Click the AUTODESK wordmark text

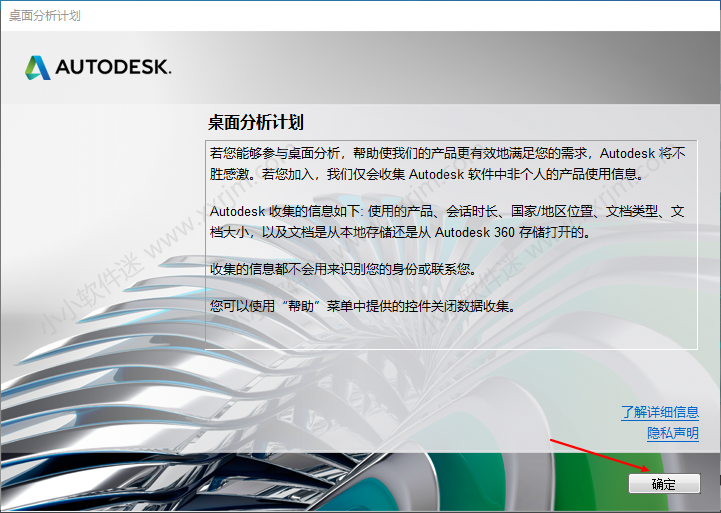coord(113,68)
